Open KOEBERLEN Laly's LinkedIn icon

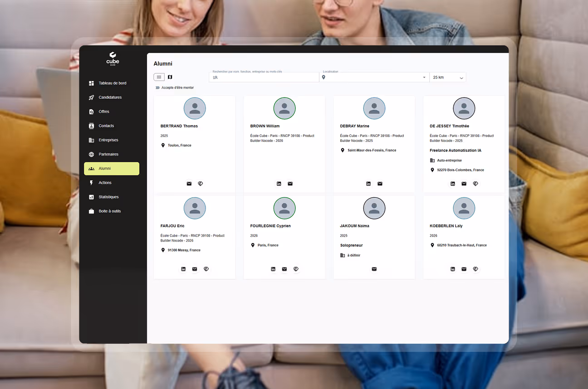pyautogui.click(x=453, y=269)
